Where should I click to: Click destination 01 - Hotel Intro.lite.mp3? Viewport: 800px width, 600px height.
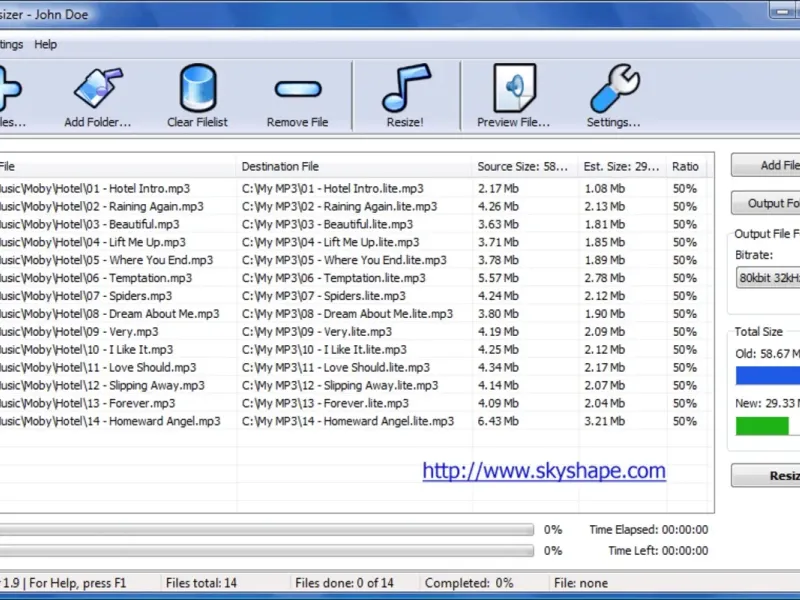(333, 188)
